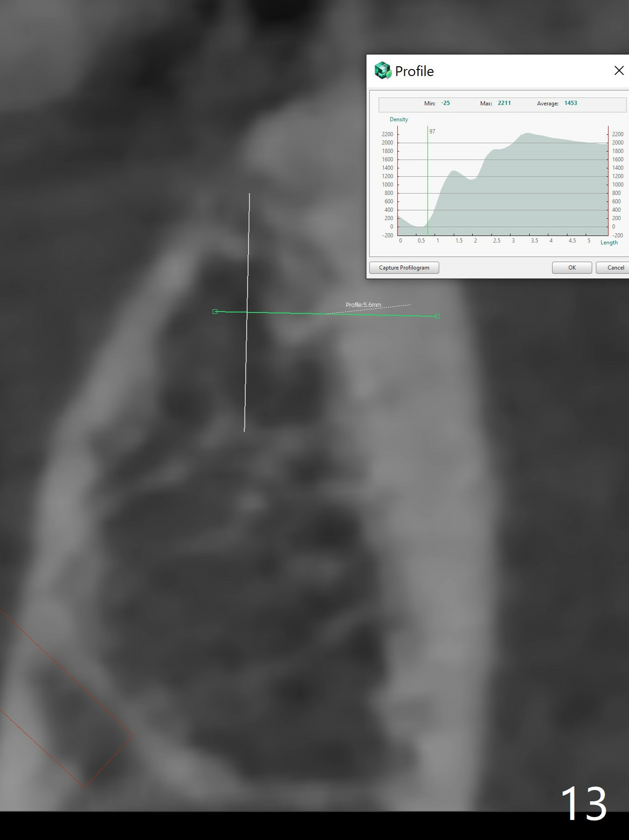Click the Average density value 1453

point(570,103)
